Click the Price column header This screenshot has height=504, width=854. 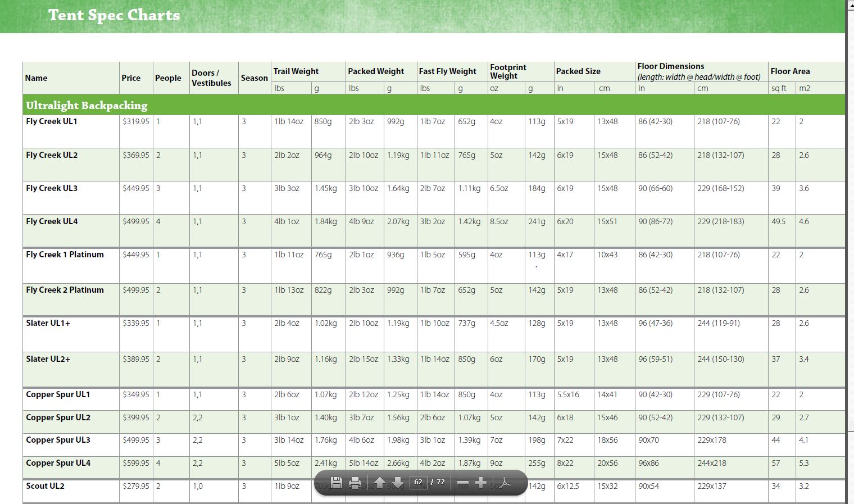coord(131,78)
